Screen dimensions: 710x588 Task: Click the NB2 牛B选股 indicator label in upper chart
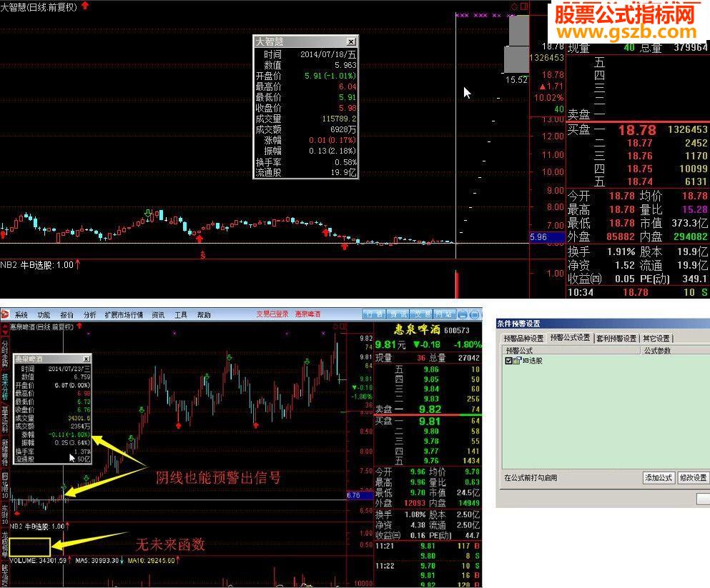pos(36,265)
